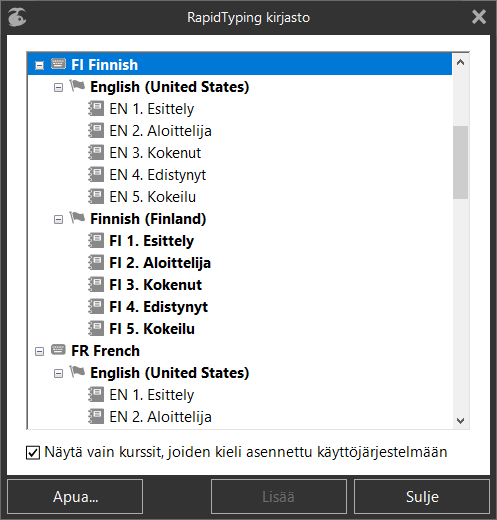Viewport: 497px width, 520px height.
Task: Close the library with the Sulje button
Action: (x=422, y=497)
